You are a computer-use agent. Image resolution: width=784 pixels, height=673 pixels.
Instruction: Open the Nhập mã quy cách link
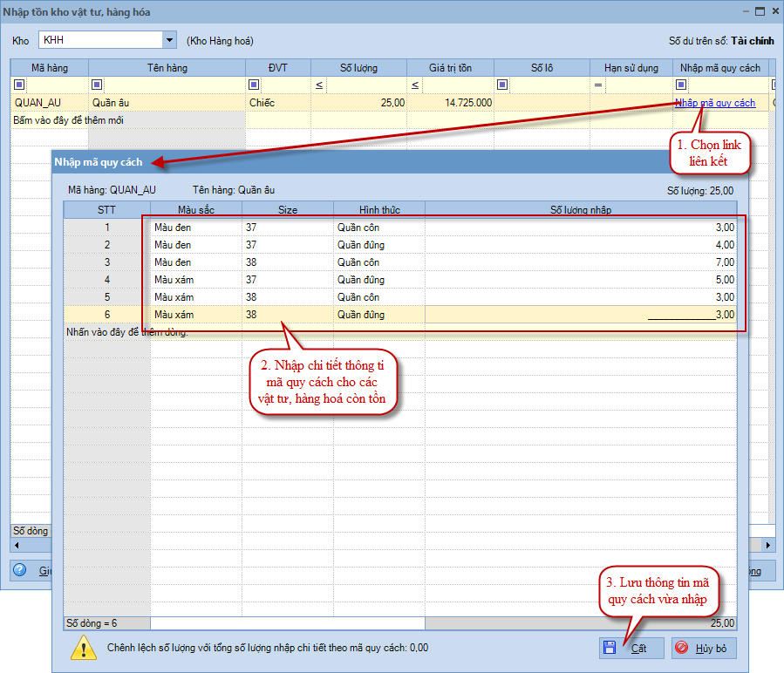tap(715, 103)
